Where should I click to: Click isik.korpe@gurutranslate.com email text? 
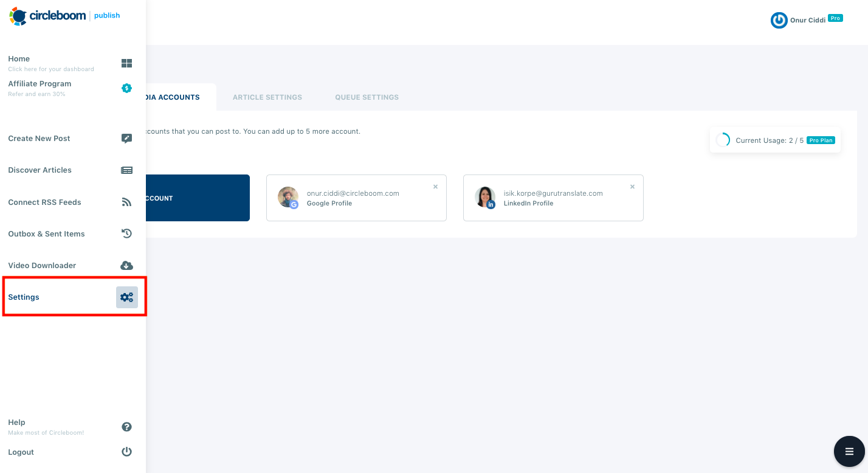553,193
